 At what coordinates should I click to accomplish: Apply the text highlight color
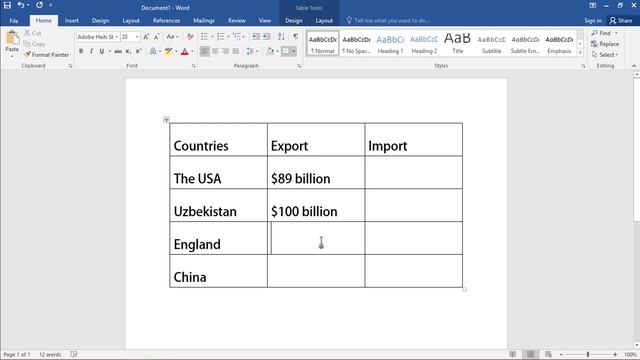point(168,51)
